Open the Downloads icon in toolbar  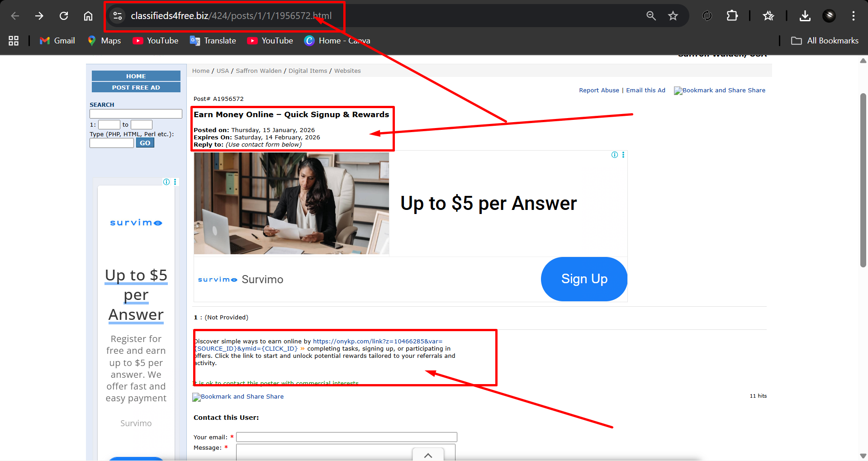click(805, 16)
